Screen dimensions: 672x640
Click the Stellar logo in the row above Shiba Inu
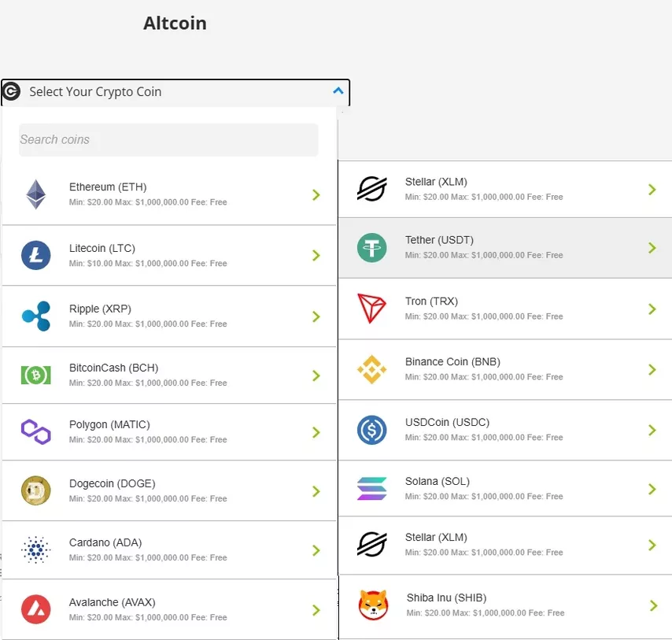(x=372, y=545)
